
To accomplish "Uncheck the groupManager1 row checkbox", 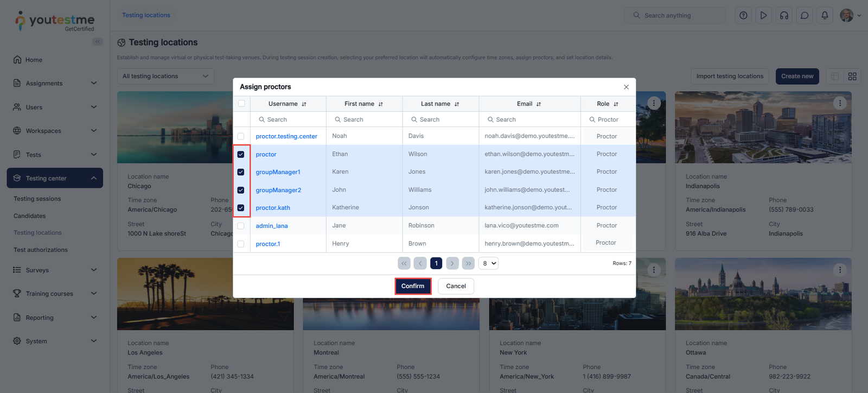I will click(241, 172).
